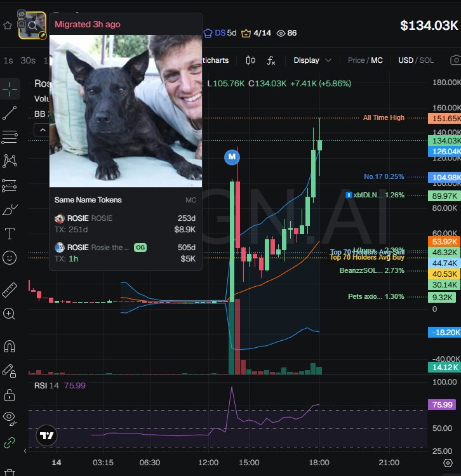Viewport: 461px width, 476px height.
Task: Click the 14.12K volume tag
Action: (x=445, y=367)
